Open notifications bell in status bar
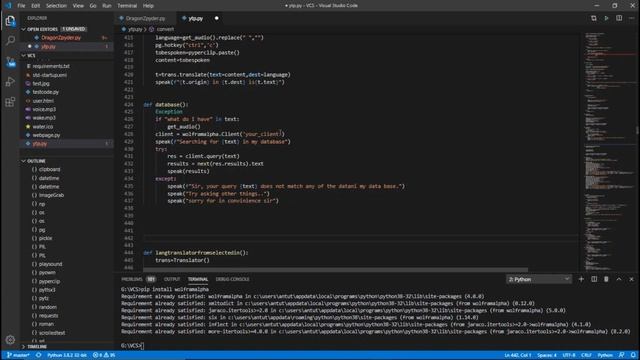The width and height of the screenshot is (640, 360). [x=633, y=355]
